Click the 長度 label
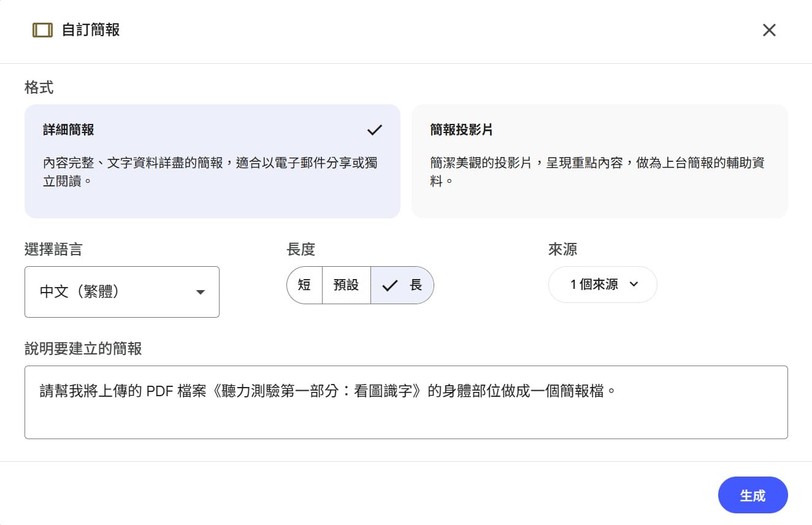The image size is (812, 525). point(301,250)
